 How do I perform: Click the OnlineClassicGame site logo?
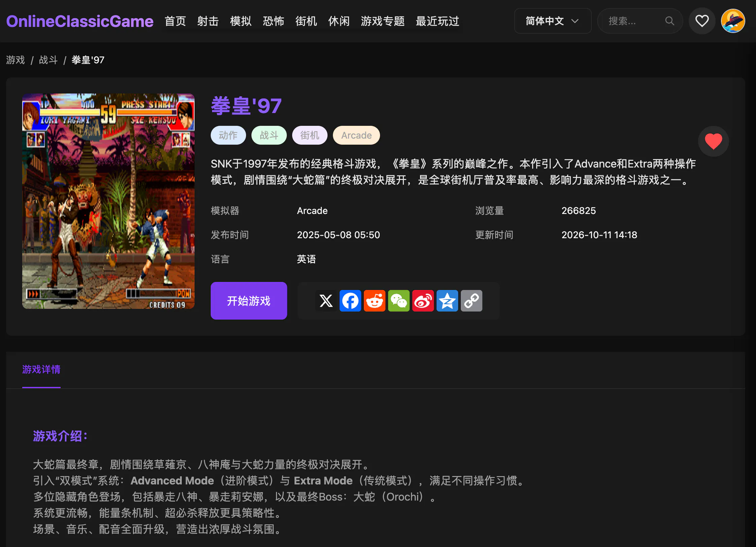coord(80,21)
